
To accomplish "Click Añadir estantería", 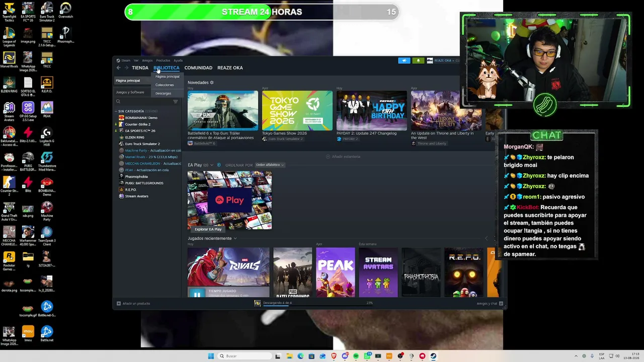I will coord(343,156).
